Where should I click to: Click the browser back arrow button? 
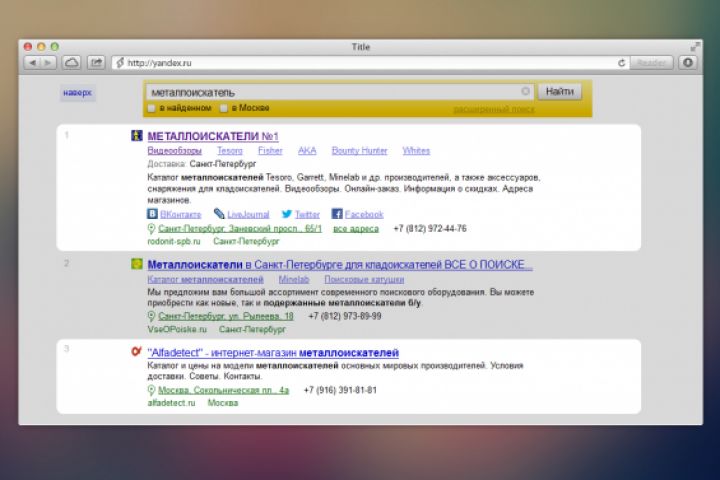point(32,63)
